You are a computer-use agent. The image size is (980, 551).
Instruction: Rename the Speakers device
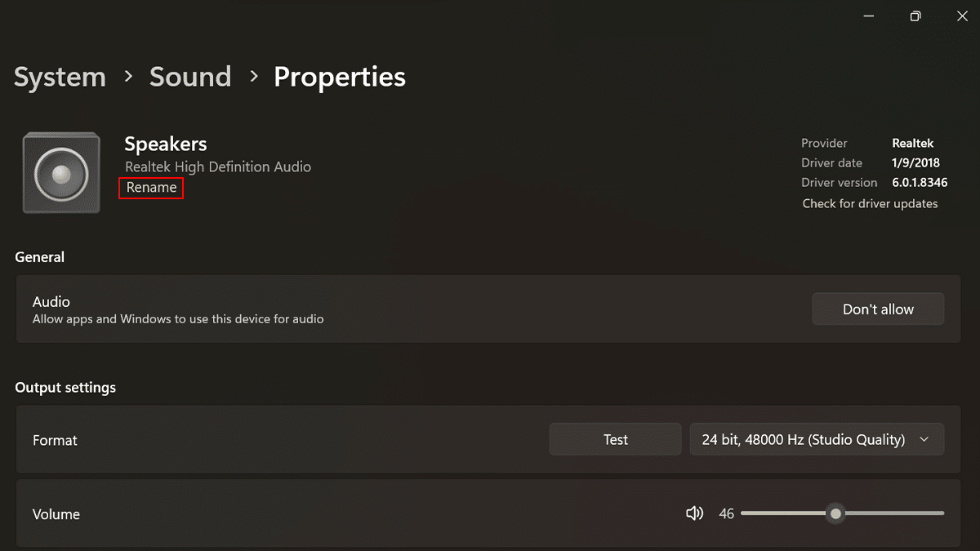tap(151, 188)
